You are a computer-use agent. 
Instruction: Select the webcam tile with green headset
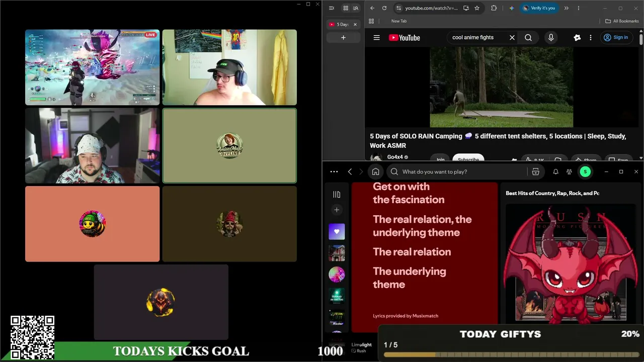[x=229, y=67]
